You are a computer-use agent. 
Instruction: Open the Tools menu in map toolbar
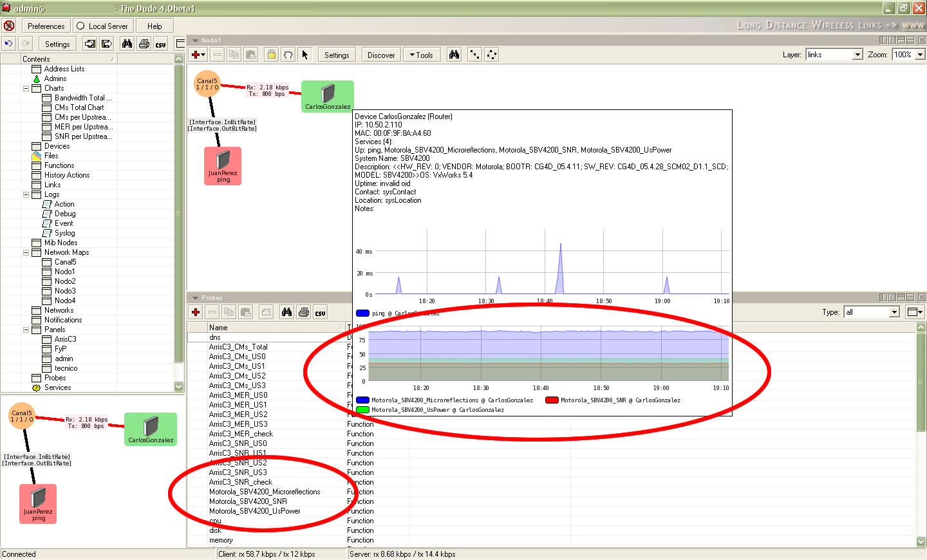422,55
